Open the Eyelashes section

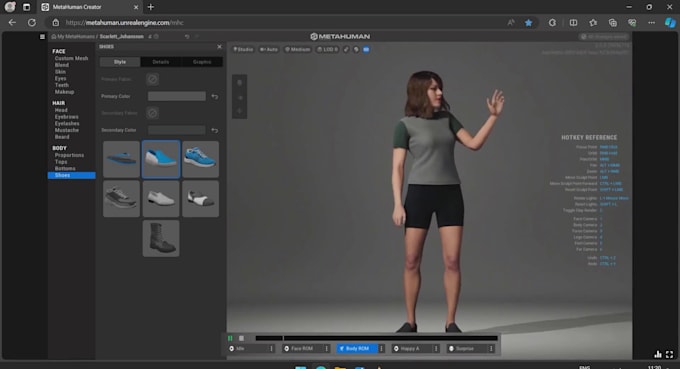click(67, 124)
